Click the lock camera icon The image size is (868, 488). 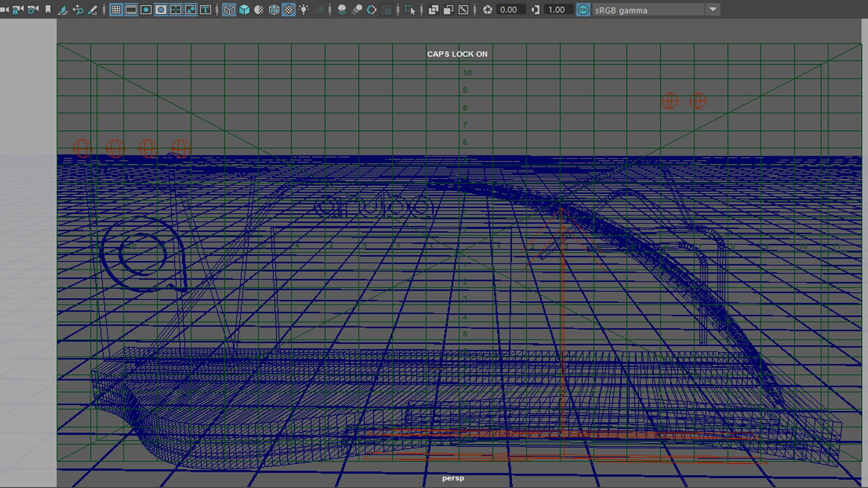coord(18,9)
